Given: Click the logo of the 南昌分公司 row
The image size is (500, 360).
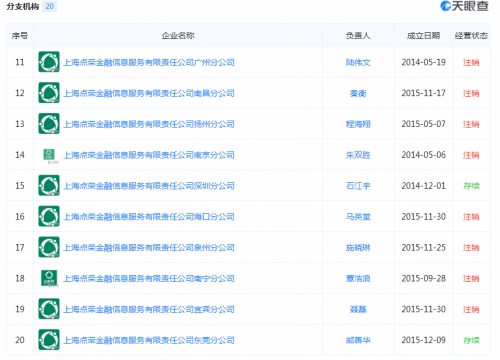Looking at the screenshot, I should 49,93.
